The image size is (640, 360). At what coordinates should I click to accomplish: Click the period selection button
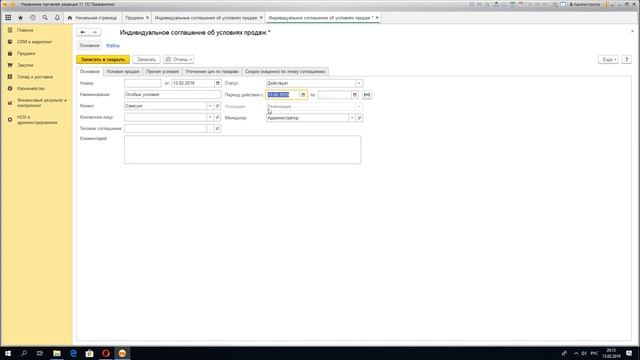367,95
